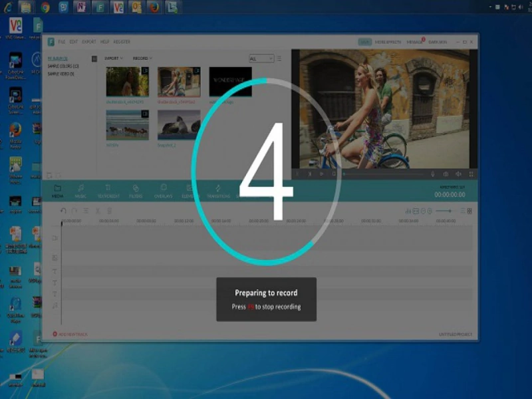Screen dimensions: 532x399
Task: Click the timeline zoom in plus icon
Action: pyautogui.click(x=430, y=211)
